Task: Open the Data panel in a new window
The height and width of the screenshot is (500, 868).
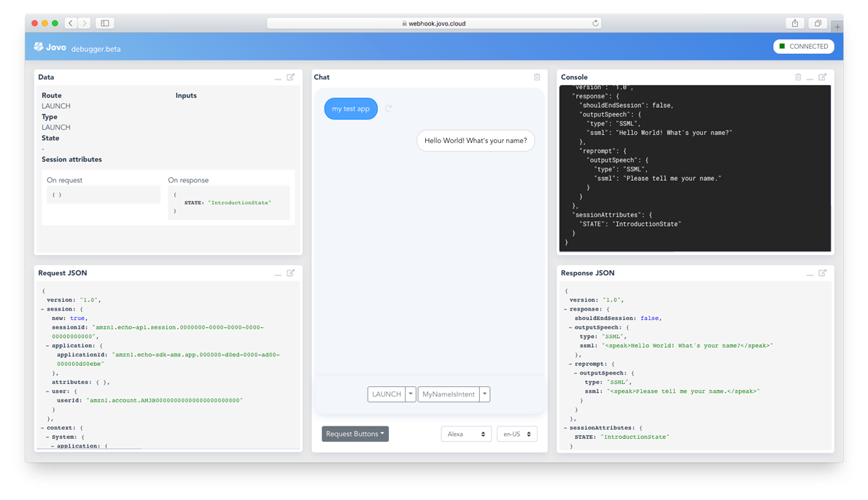Action: [x=290, y=77]
